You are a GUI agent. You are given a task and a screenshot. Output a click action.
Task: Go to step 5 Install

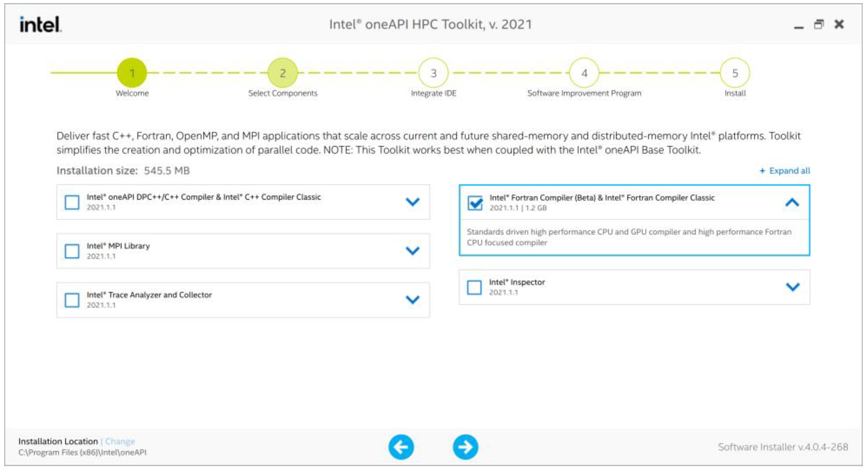tap(735, 73)
